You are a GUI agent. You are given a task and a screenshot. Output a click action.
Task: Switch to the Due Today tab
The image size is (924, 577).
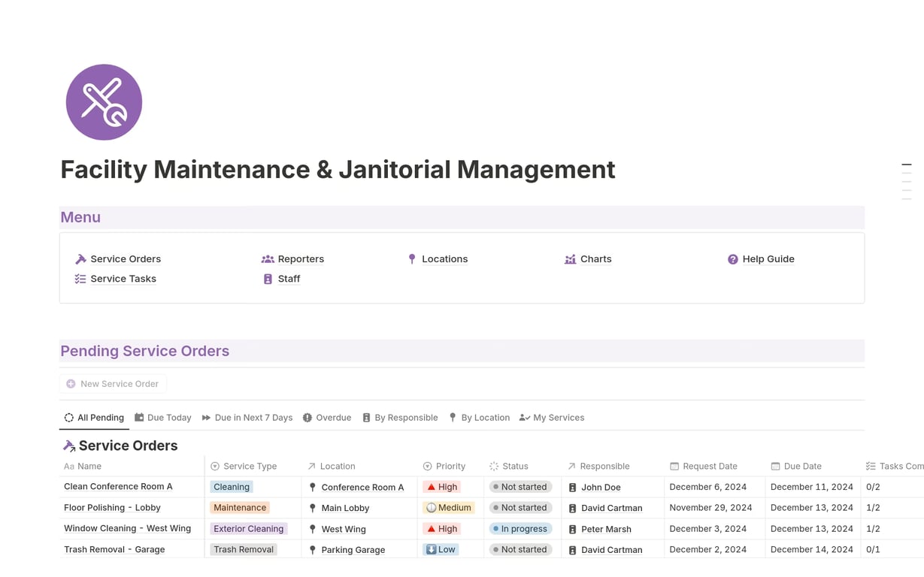[x=163, y=418]
